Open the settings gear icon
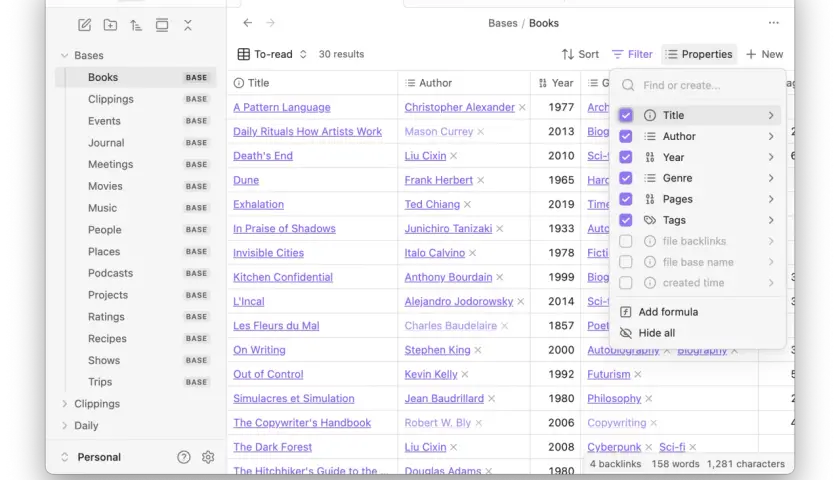The height and width of the screenshot is (480, 840). (x=208, y=457)
